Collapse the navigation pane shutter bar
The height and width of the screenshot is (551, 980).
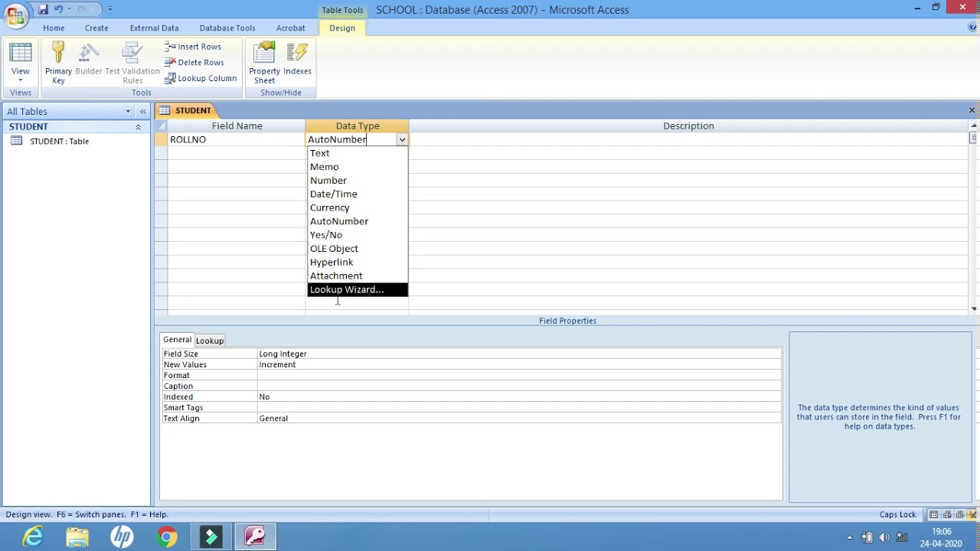142,112
